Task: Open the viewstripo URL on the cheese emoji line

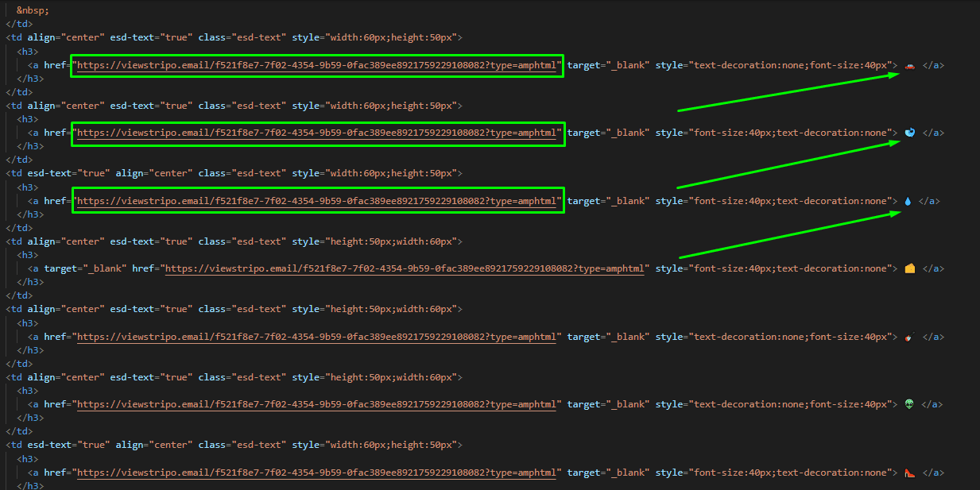Action: click(x=405, y=269)
